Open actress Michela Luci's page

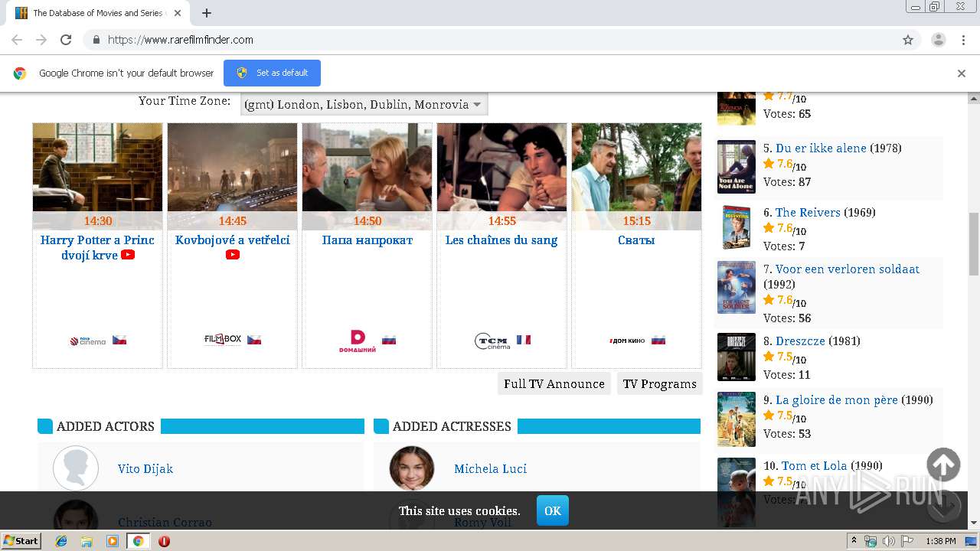pos(490,468)
